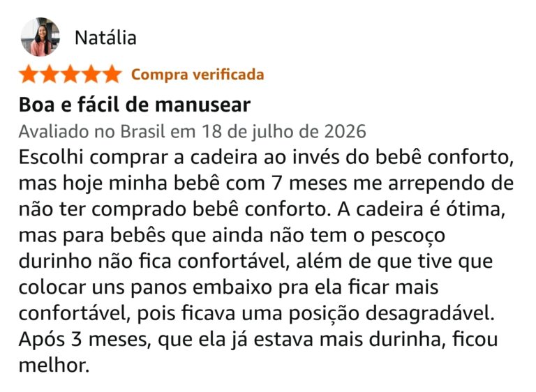The width and height of the screenshot is (536, 392).
Task: Click the line colocar uns panos embaixo
Action: (229, 287)
